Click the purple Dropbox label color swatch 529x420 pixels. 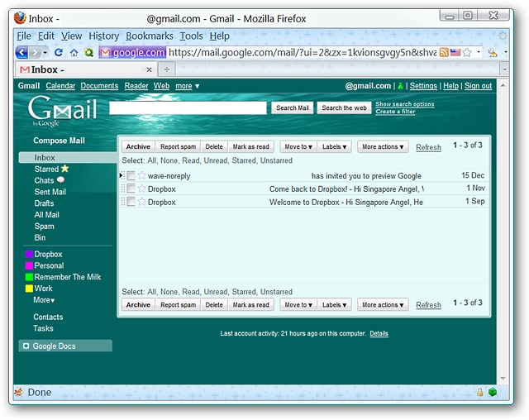coord(29,255)
